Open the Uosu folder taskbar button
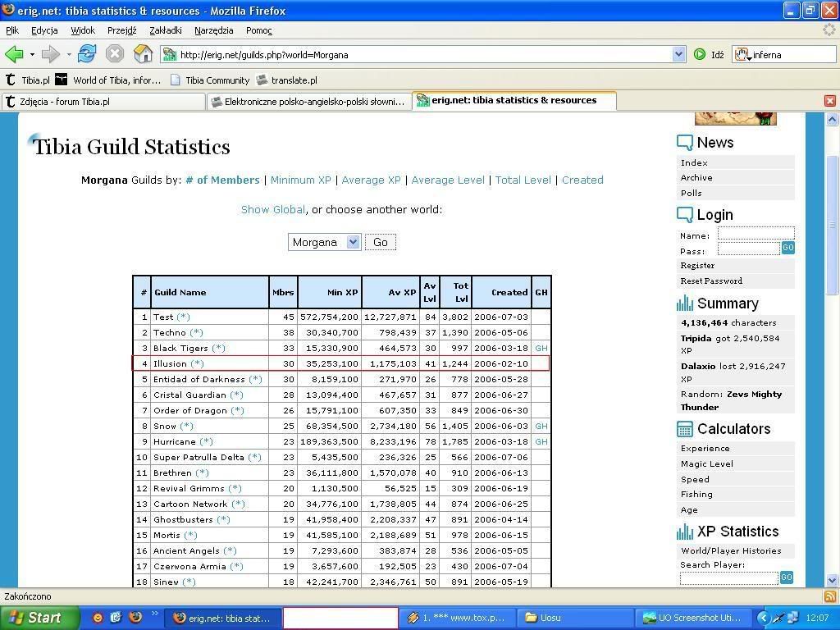This screenshot has height=630, width=840. pos(576,618)
